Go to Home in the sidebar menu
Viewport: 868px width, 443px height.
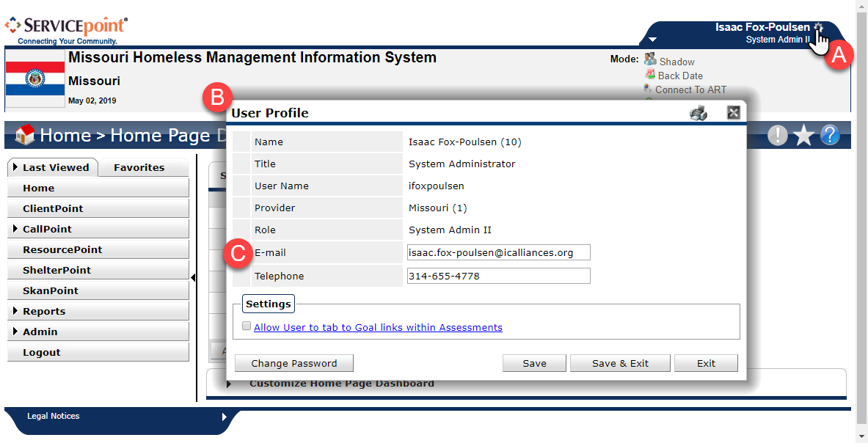(98, 188)
